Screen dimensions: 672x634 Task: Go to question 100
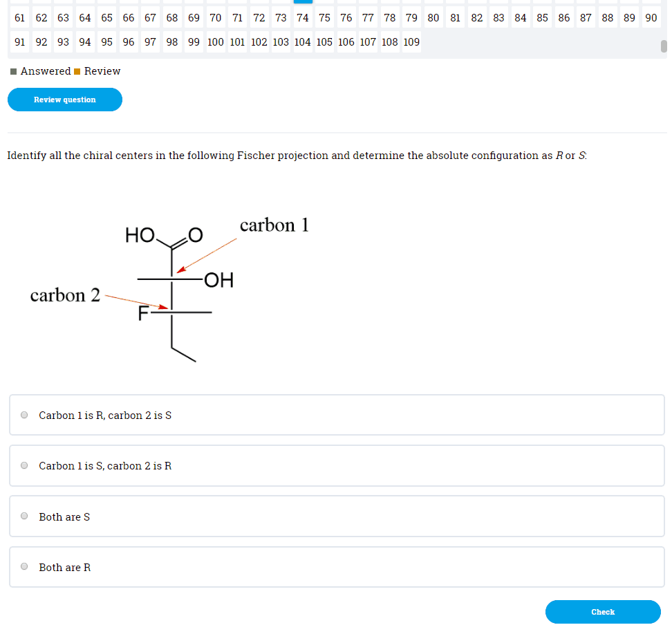tap(216, 42)
